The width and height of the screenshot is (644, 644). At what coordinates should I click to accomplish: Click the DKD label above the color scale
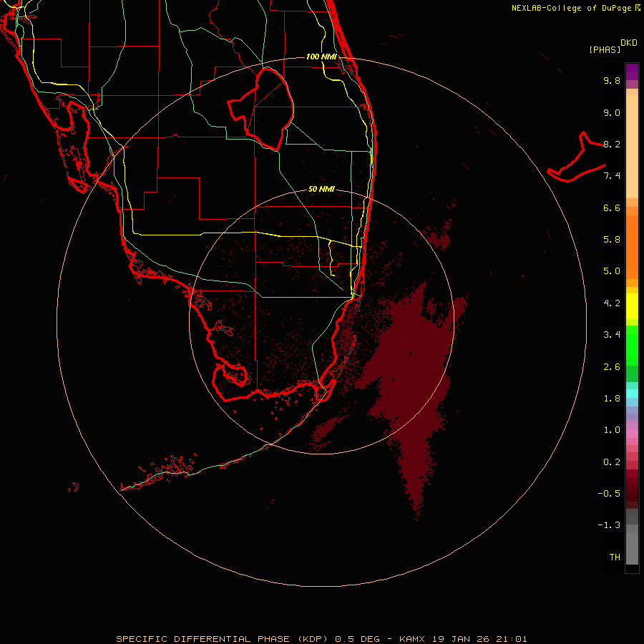[x=628, y=43]
